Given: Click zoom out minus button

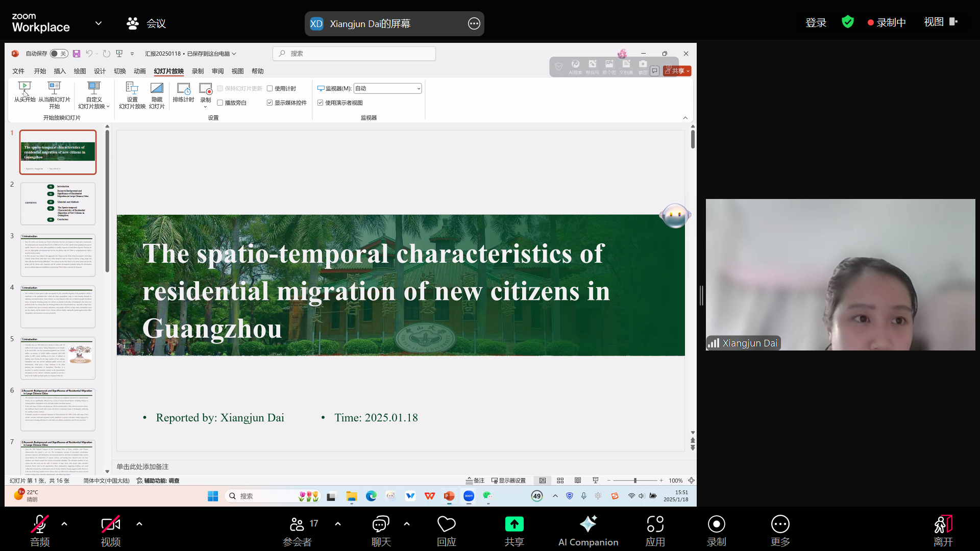Looking at the screenshot, I should (609, 481).
